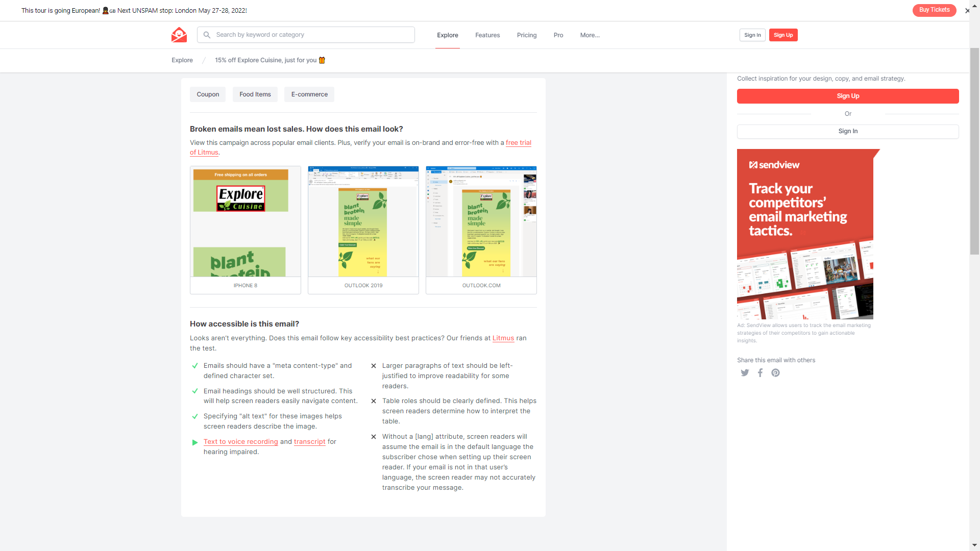Click the Sign Up red button
The image size is (980, 551).
coord(783,35)
